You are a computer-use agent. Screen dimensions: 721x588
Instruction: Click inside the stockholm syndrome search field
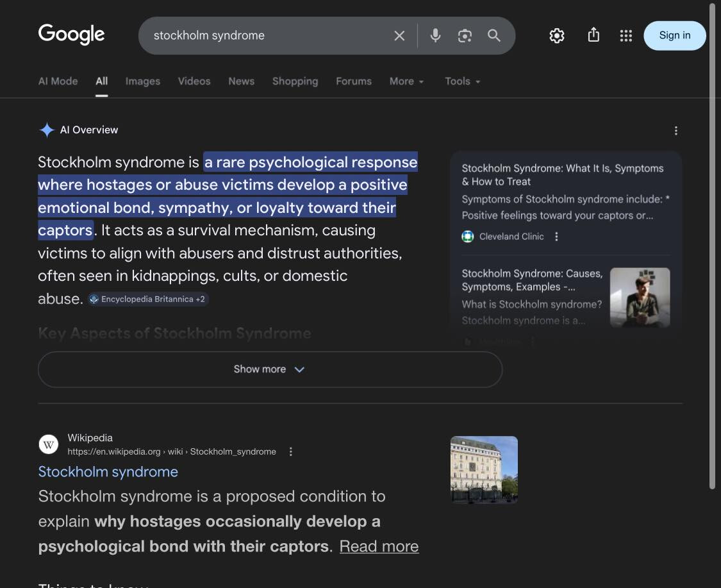263,36
